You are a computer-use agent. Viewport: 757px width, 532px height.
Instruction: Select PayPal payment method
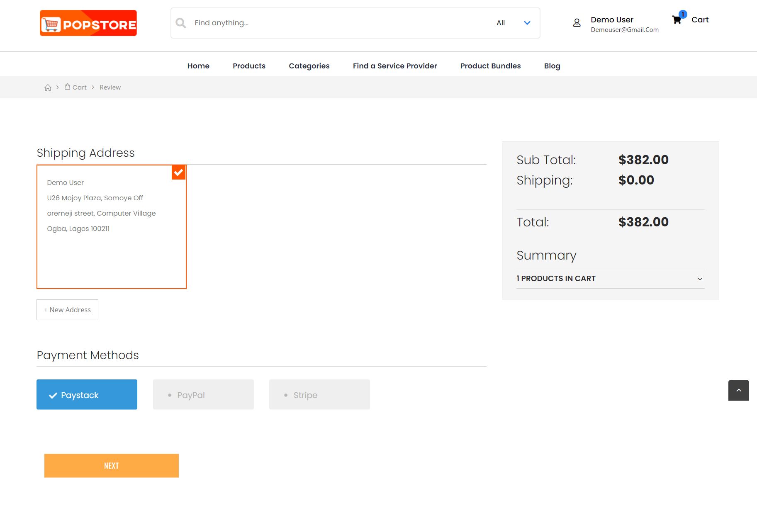click(203, 395)
